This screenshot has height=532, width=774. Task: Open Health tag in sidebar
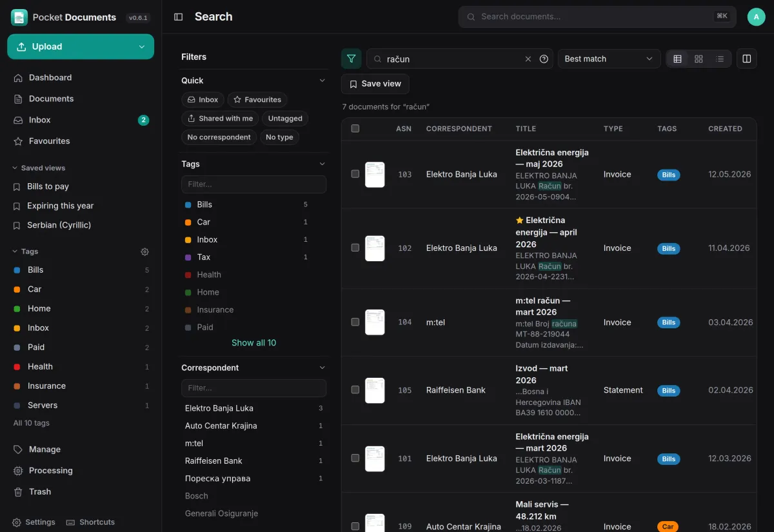coord(81,366)
